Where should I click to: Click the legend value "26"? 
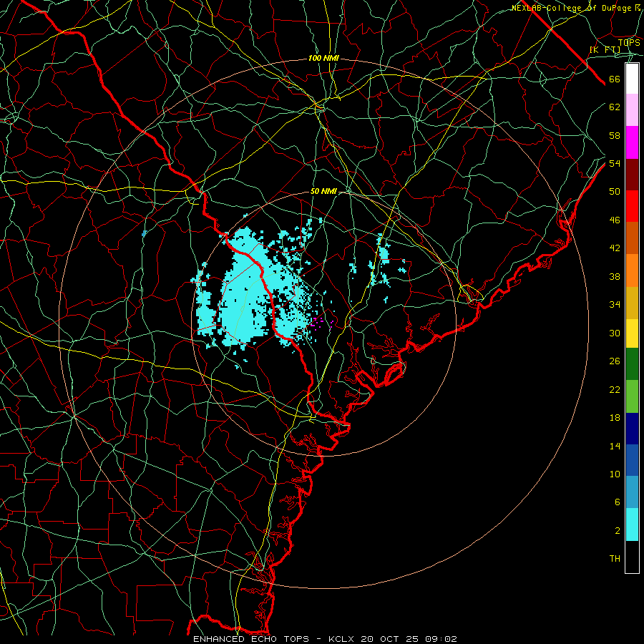tap(615, 361)
